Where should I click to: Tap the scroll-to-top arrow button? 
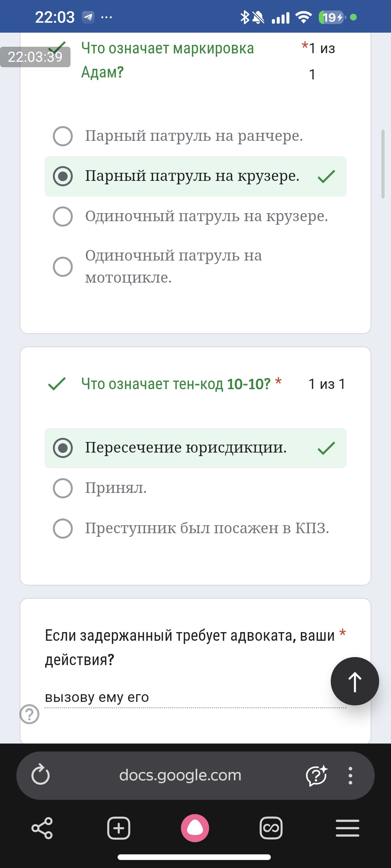[x=354, y=681]
